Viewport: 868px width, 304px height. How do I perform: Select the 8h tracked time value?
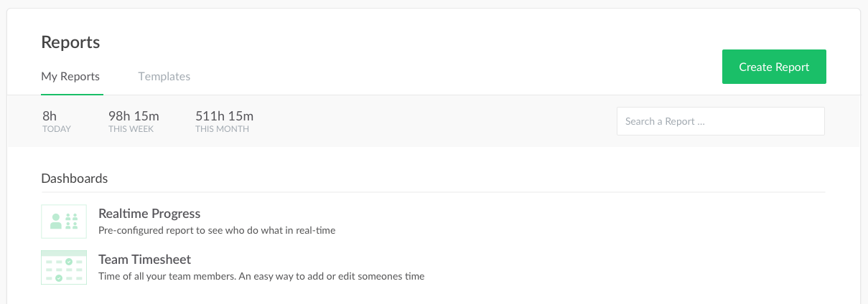[x=50, y=116]
